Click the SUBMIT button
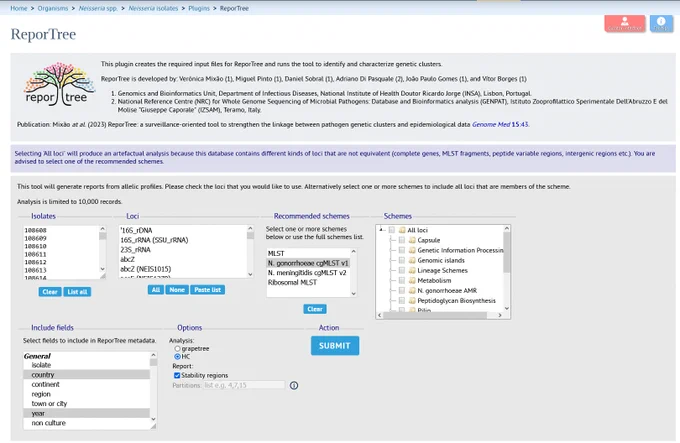680x443 pixels. coord(335,345)
